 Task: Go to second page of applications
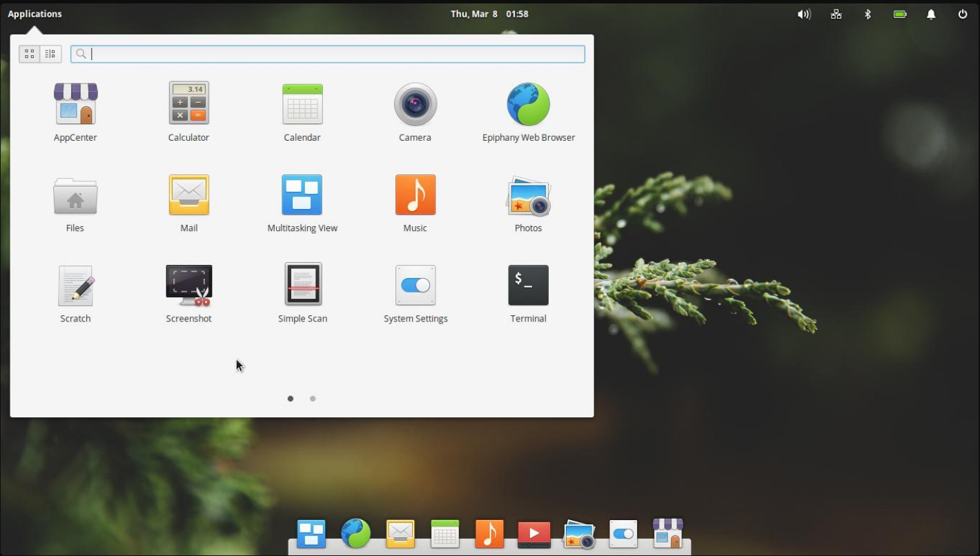click(x=313, y=399)
